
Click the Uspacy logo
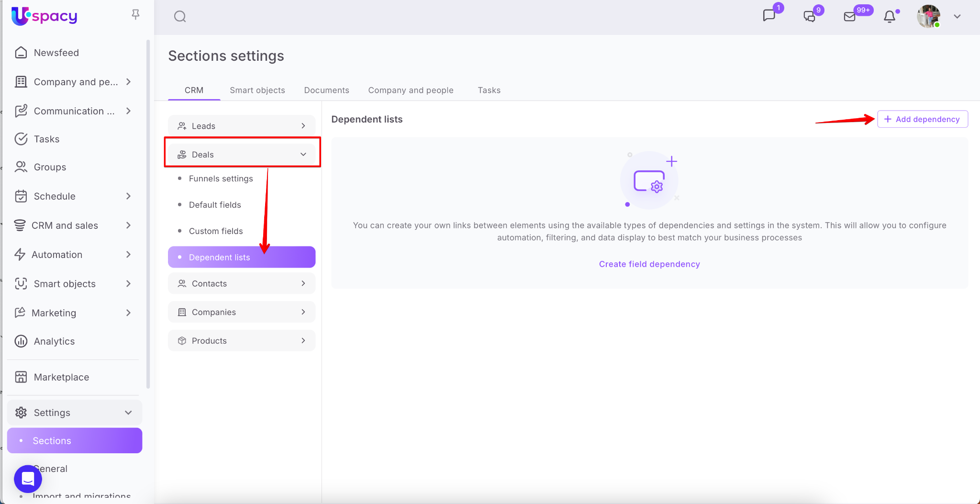coord(44,16)
